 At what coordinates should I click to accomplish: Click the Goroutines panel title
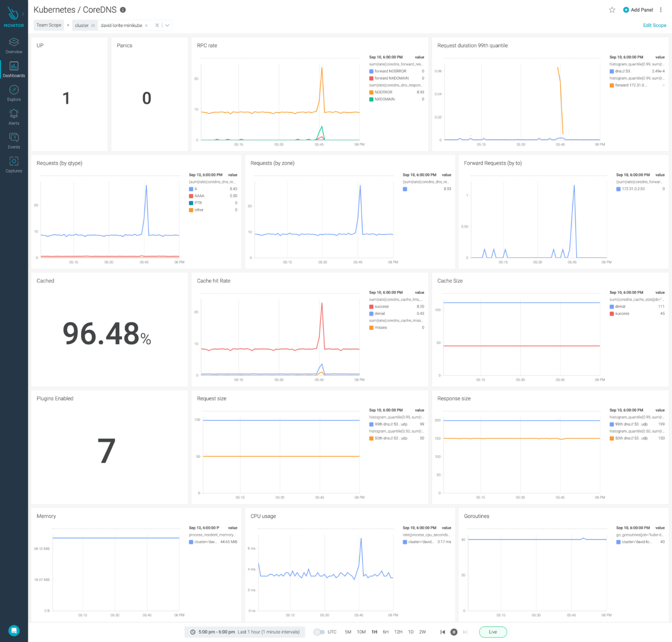click(476, 516)
